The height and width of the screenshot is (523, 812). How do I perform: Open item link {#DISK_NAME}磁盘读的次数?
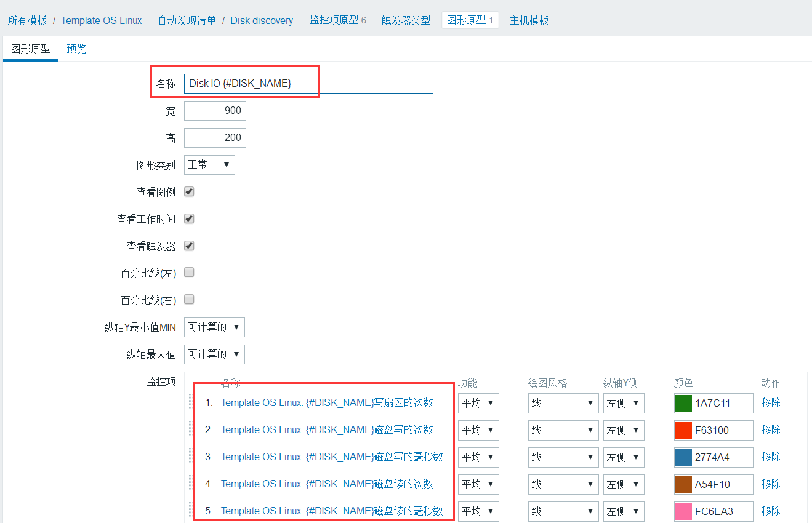coord(327,484)
